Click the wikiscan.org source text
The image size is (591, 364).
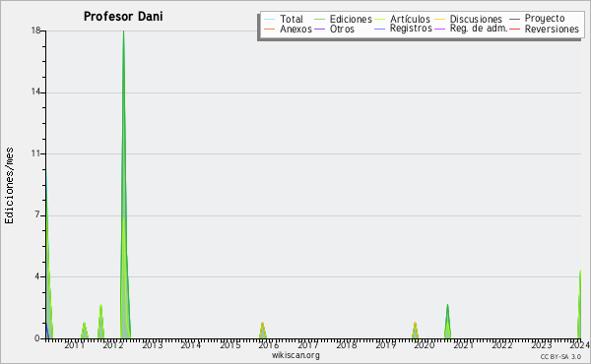tap(295, 355)
